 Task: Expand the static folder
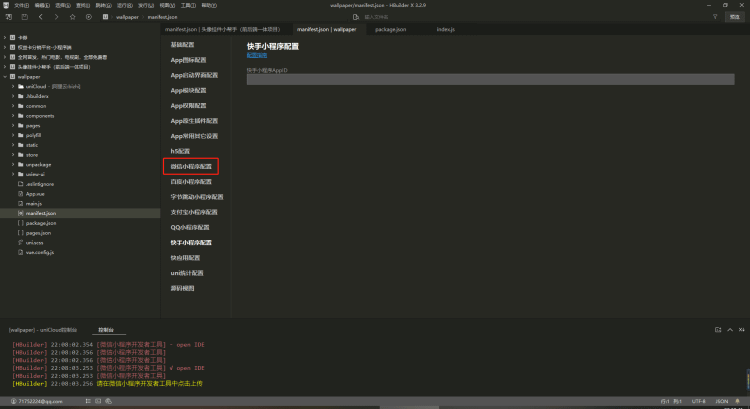click(x=13, y=145)
